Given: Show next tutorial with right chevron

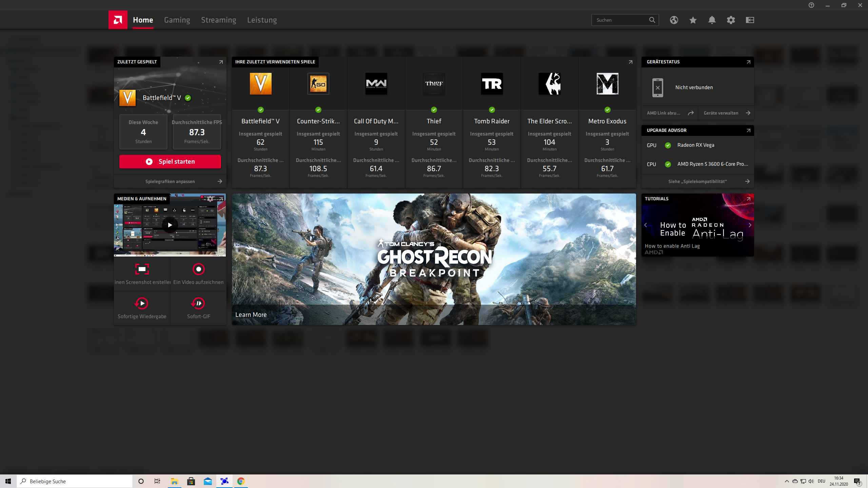Looking at the screenshot, I should (x=750, y=225).
